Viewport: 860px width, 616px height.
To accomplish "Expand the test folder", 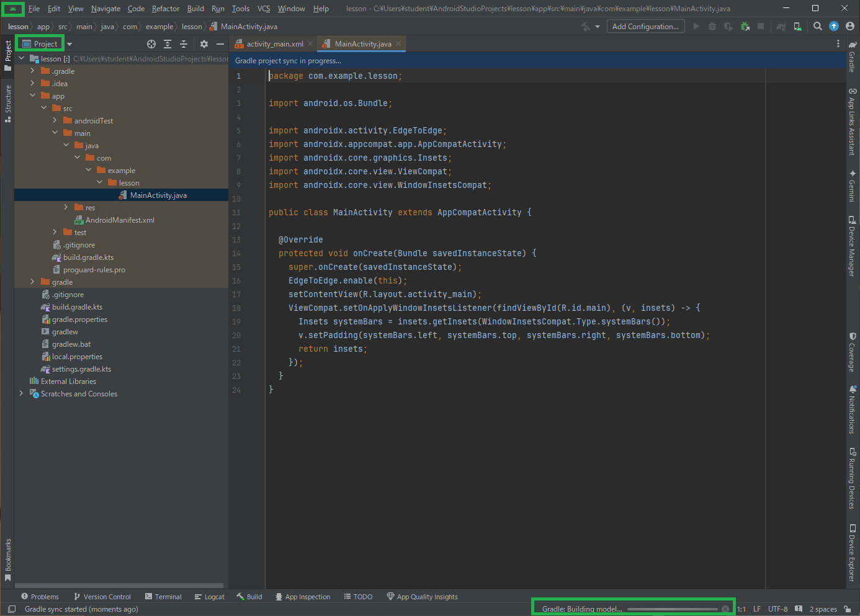I will (x=55, y=232).
